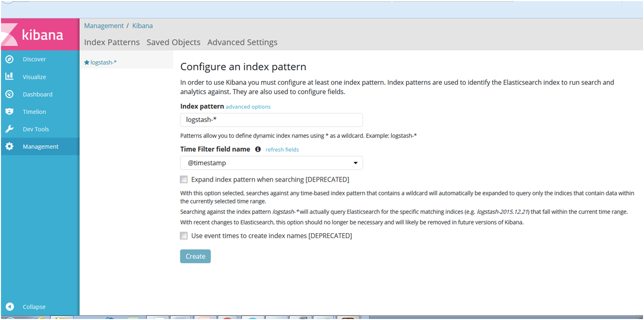644x320 pixels.
Task: Open Management gear icon
Action: pos(9,146)
